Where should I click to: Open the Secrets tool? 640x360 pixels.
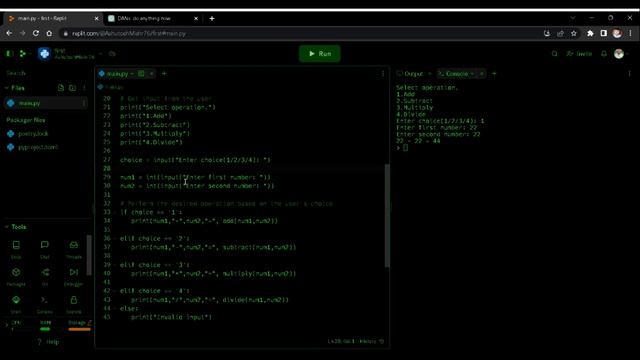click(x=73, y=304)
